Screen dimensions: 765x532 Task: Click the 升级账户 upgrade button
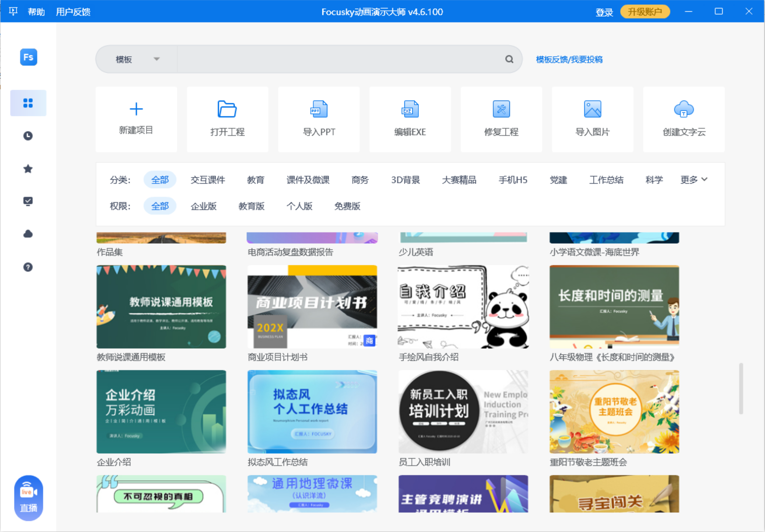pos(645,12)
